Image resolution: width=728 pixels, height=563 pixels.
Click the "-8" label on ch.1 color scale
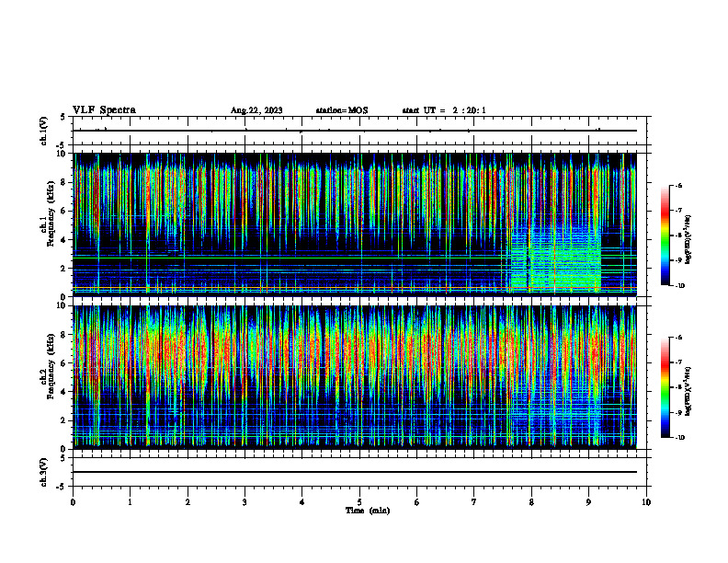678,236
